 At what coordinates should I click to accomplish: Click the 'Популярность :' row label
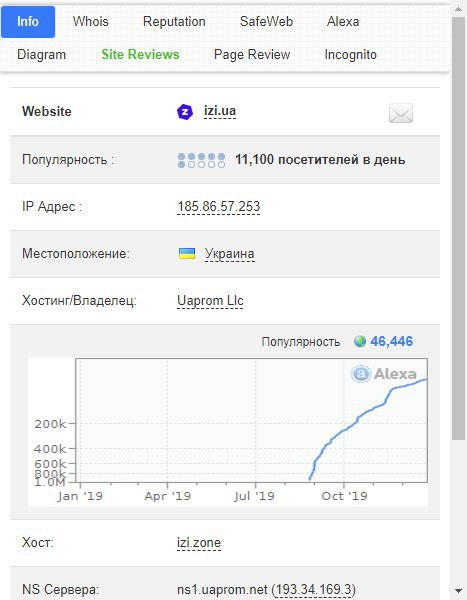pos(68,160)
